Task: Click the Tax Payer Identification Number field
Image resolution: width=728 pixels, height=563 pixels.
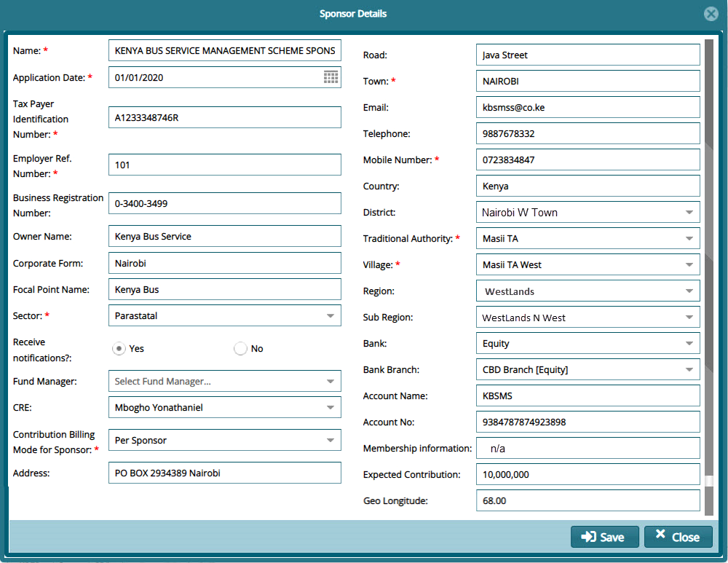Action: coord(225,117)
